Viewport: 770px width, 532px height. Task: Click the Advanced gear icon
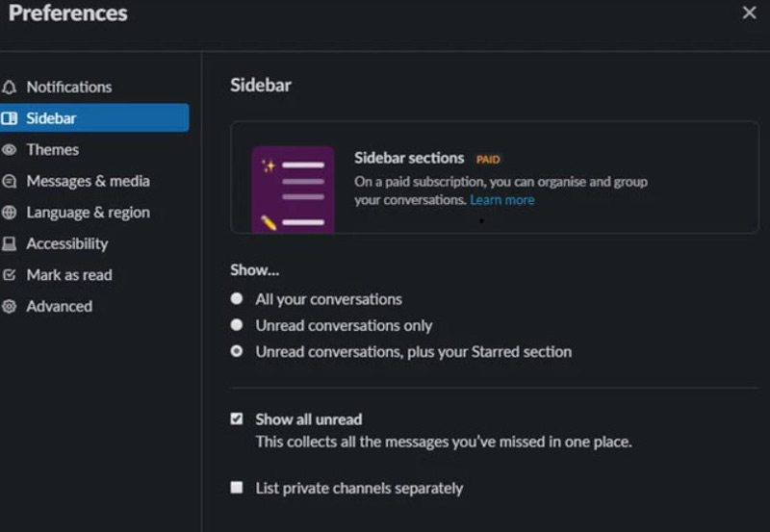[x=10, y=307]
